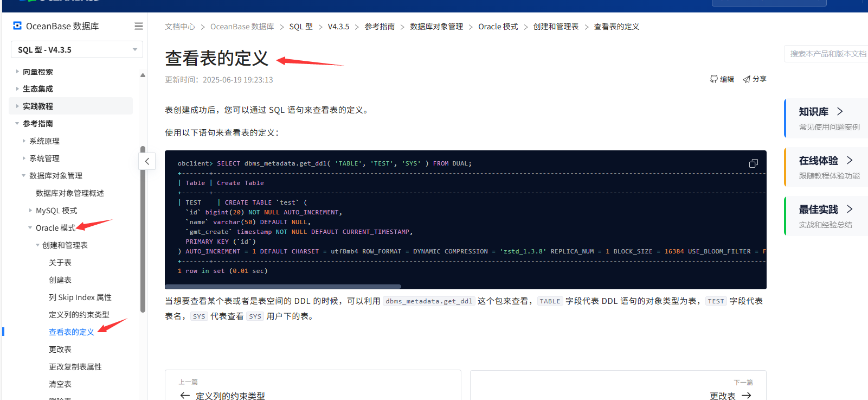Open 最佳实践 card arrow
Viewport: 868px width, 400px height.
(850, 209)
